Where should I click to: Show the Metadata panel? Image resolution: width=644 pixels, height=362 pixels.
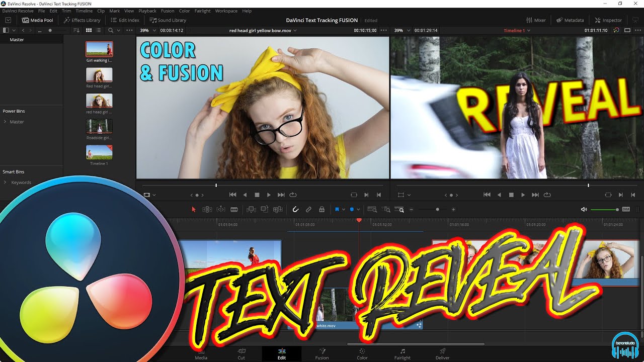[570, 20]
